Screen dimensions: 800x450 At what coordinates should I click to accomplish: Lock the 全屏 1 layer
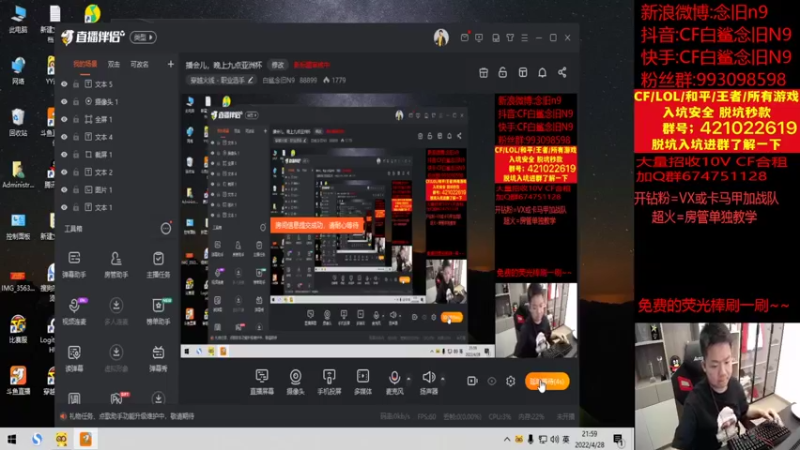pos(76,119)
